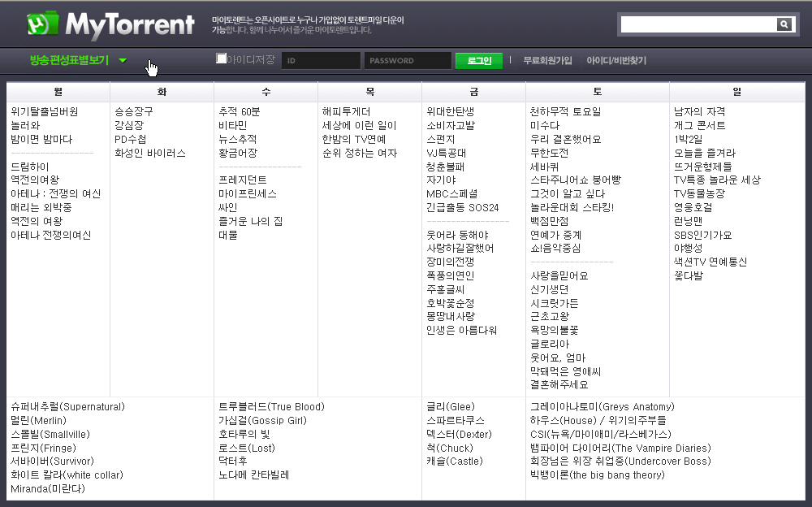Open the 강심장 link

[129, 125]
